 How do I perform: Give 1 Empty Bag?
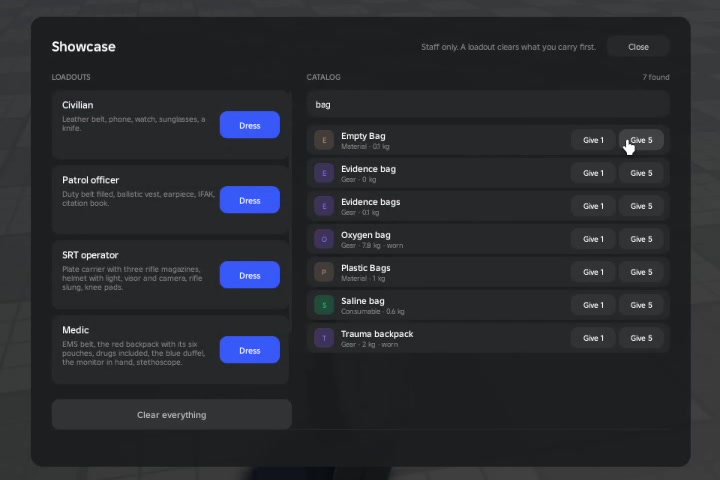(593, 140)
